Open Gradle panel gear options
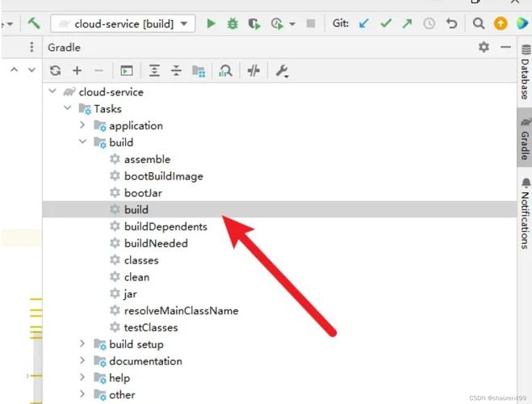The height and width of the screenshot is (404, 532). coord(484,48)
